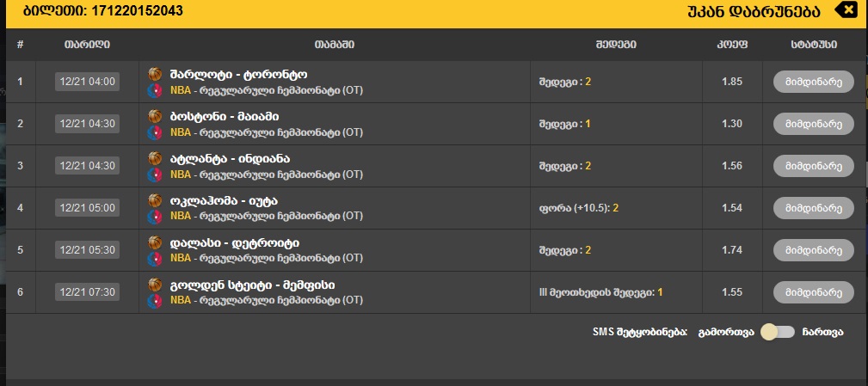The image size is (868, 386).
Task: Click the 12/21 07:30 date badge
Action: (87, 292)
